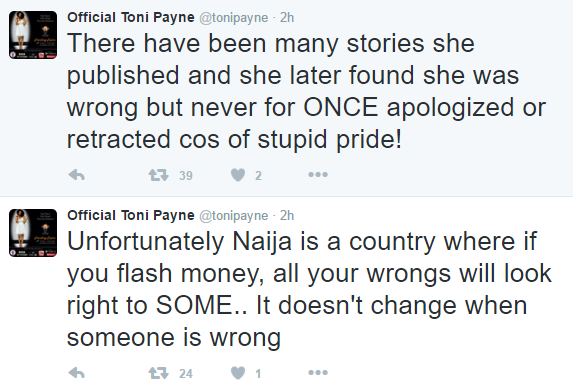Click the second tweet's profile avatar
Screen dimensions: 573x389
click(x=33, y=233)
